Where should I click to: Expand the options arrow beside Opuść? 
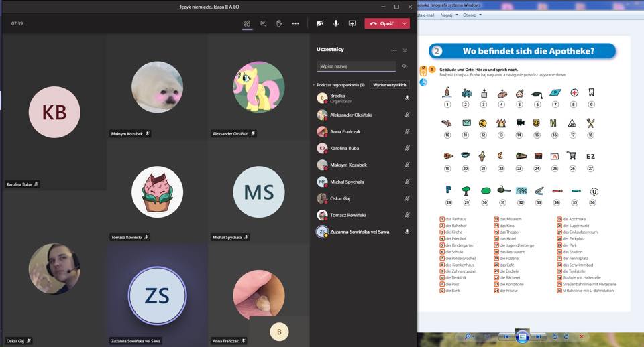click(x=405, y=23)
